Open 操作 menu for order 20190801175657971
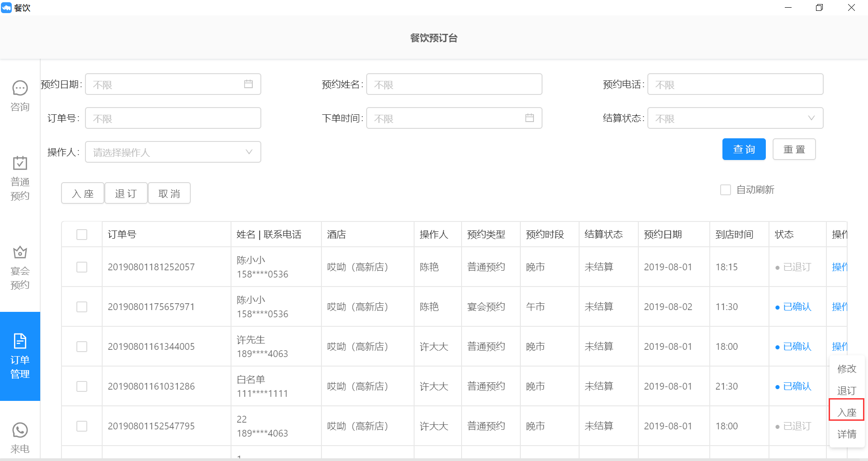 pyautogui.click(x=840, y=307)
